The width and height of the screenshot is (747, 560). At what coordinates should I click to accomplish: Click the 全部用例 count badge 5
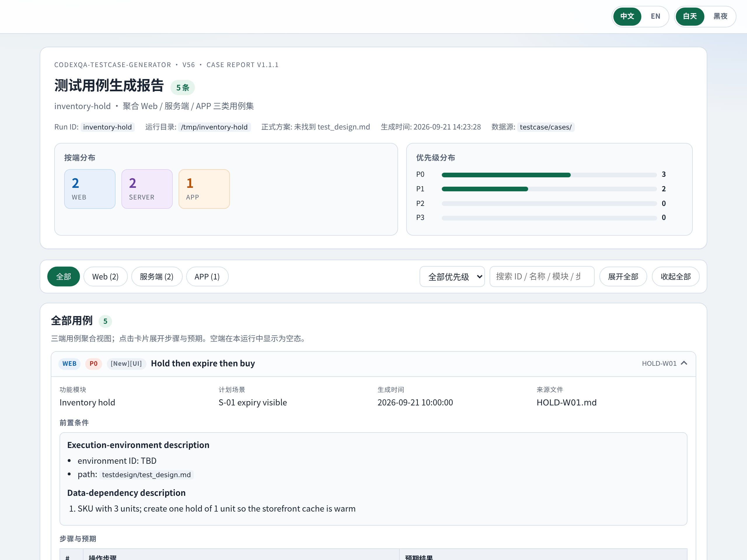105,321
